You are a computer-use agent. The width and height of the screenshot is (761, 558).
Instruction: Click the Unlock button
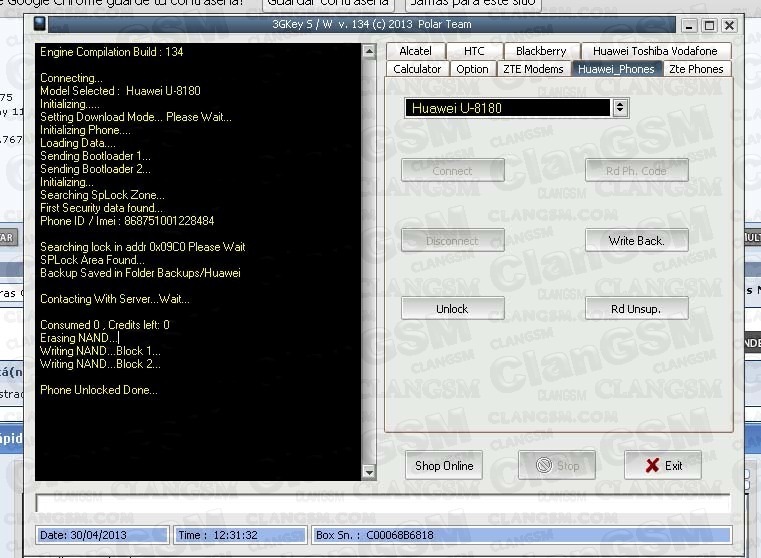tap(452, 309)
